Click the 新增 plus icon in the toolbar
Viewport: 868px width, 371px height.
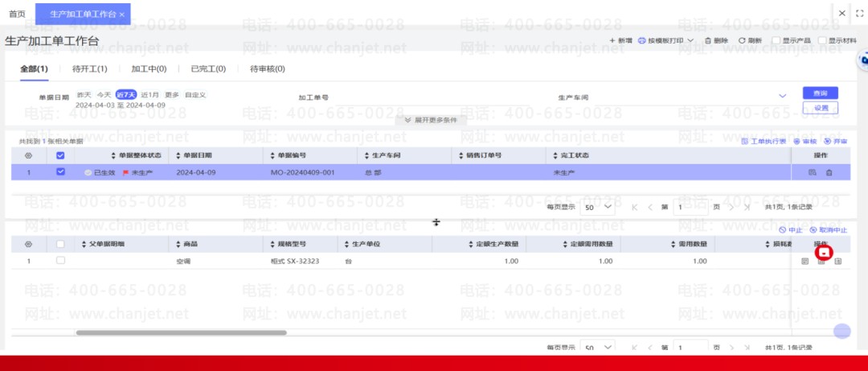click(612, 40)
